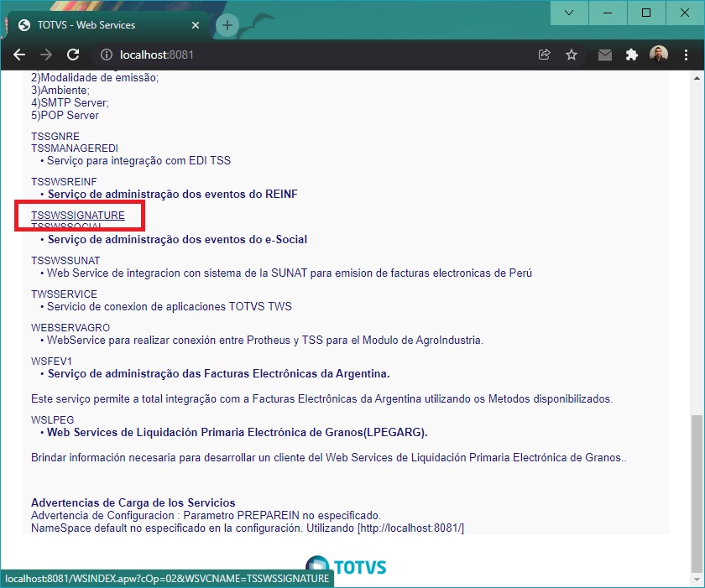Click scrollbar up arrow
Screen dimensions: 705x588
click(x=697, y=78)
